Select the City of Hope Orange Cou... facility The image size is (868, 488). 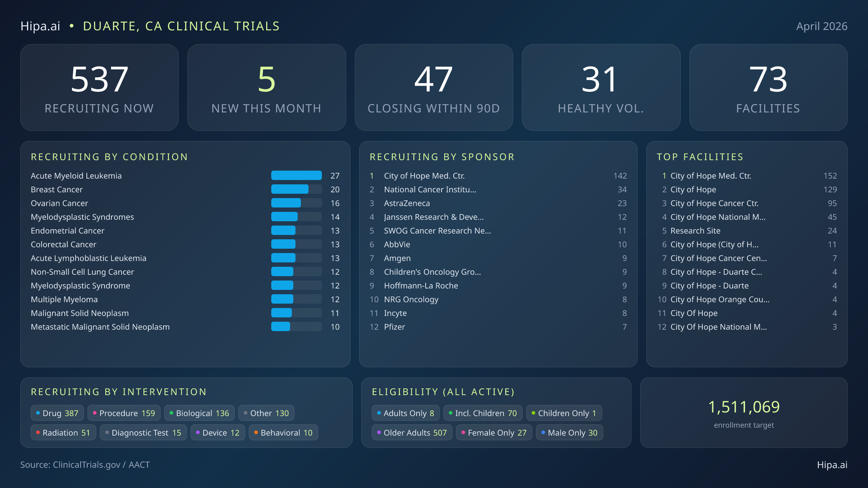click(747, 299)
